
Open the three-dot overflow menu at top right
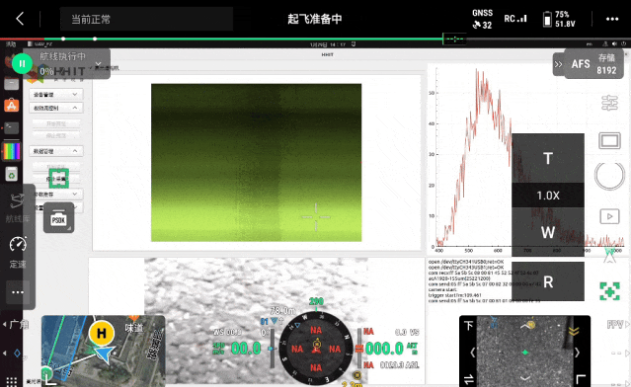612,19
